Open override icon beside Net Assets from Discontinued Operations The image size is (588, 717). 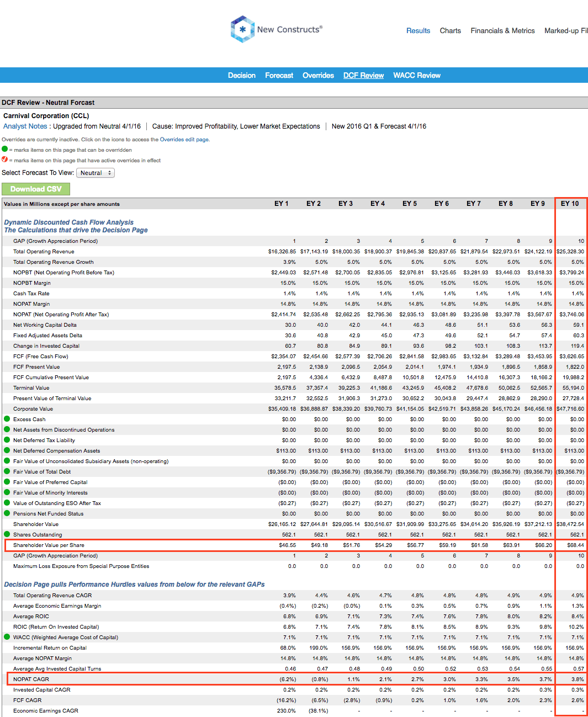(7, 429)
